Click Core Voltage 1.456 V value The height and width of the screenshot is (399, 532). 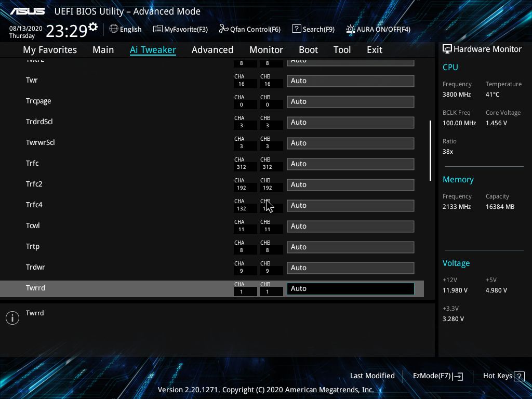[x=496, y=123]
